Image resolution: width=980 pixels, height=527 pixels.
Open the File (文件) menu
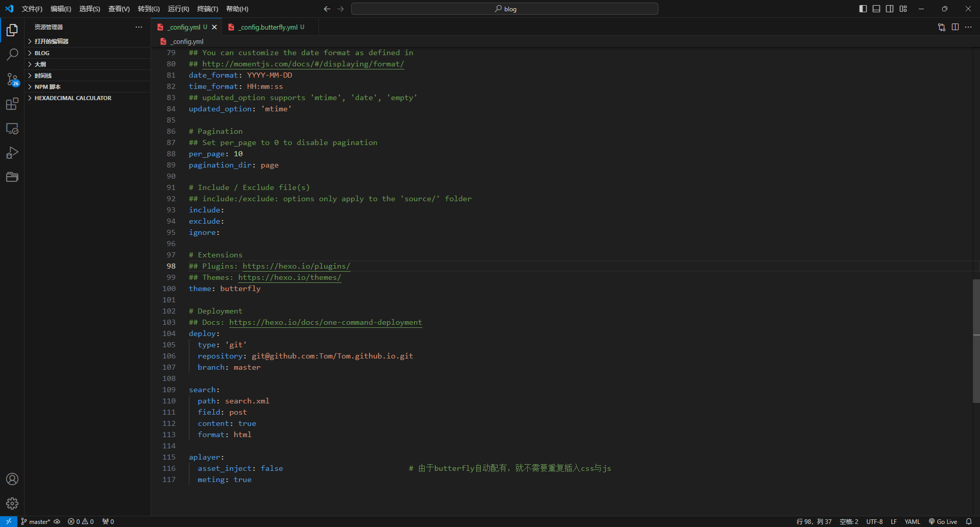(x=32, y=9)
